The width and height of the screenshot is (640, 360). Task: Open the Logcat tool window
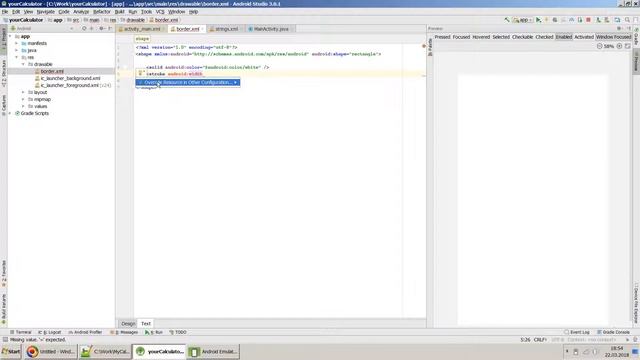coord(49,332)
